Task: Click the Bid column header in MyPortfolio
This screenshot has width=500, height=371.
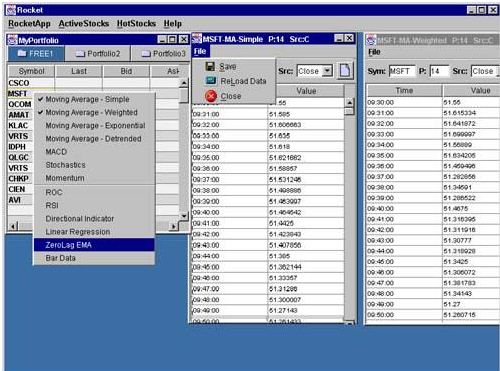Action: pos(126,71)
